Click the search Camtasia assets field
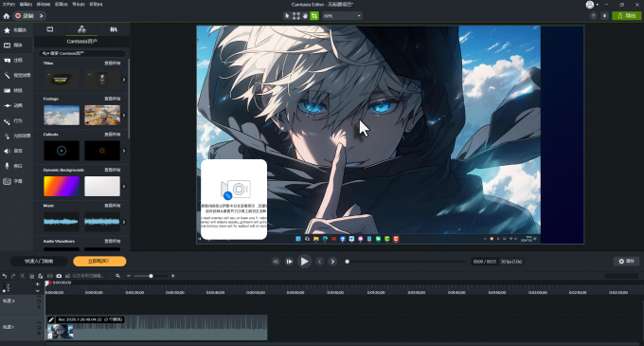The width and height of the screenshot is (644, 346). click(82, 53)
